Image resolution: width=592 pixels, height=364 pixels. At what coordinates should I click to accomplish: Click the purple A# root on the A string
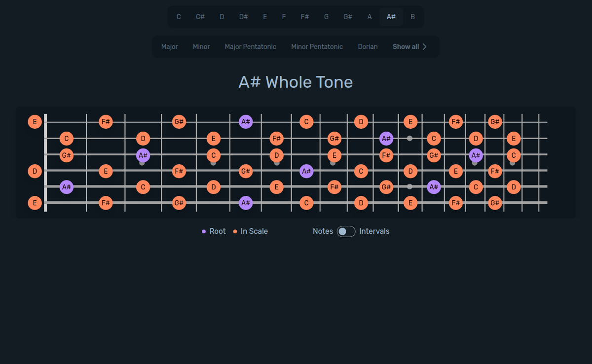point(67,187)
